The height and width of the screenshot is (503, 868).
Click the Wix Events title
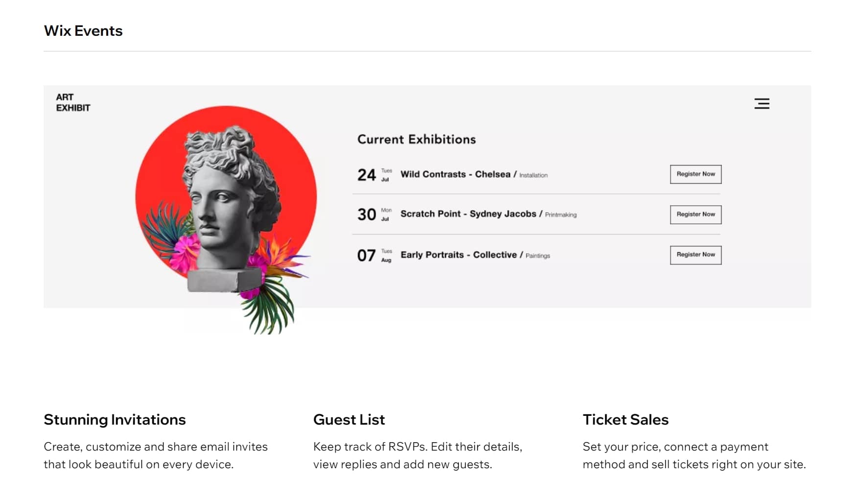point(83,30)
